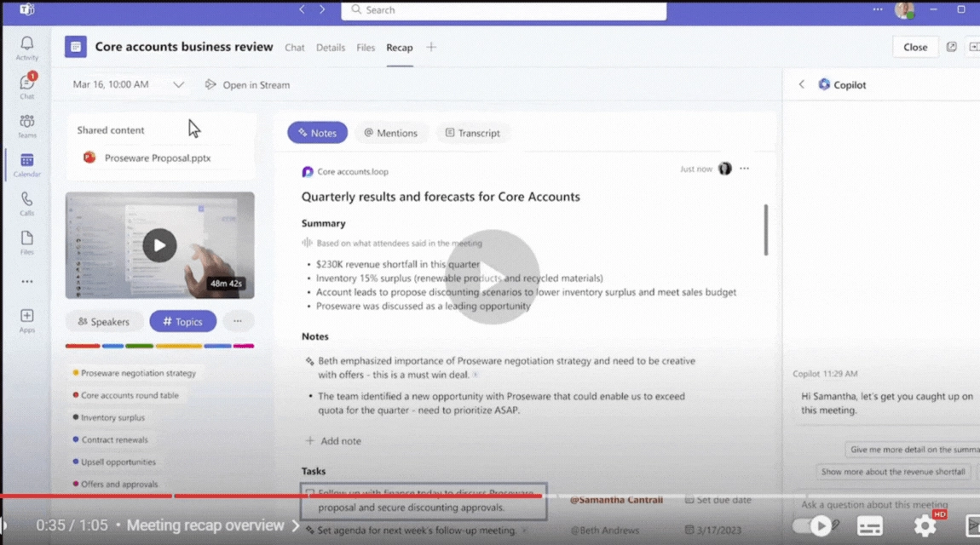Click the notes panel vertical scrollbar
The width and height of the screenshot is (980, 545).
click(765, 229)
